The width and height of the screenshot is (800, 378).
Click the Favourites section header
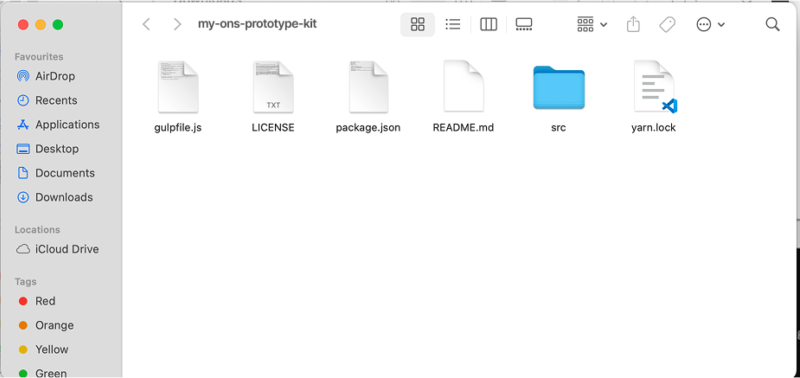[39, 57]
